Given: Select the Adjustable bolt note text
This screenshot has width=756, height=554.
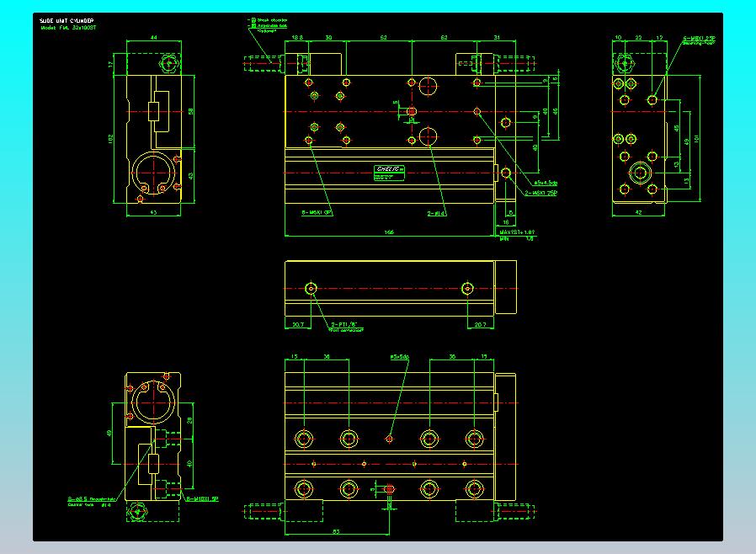Looking at the screenshot, I should click(x=273, y=25).
